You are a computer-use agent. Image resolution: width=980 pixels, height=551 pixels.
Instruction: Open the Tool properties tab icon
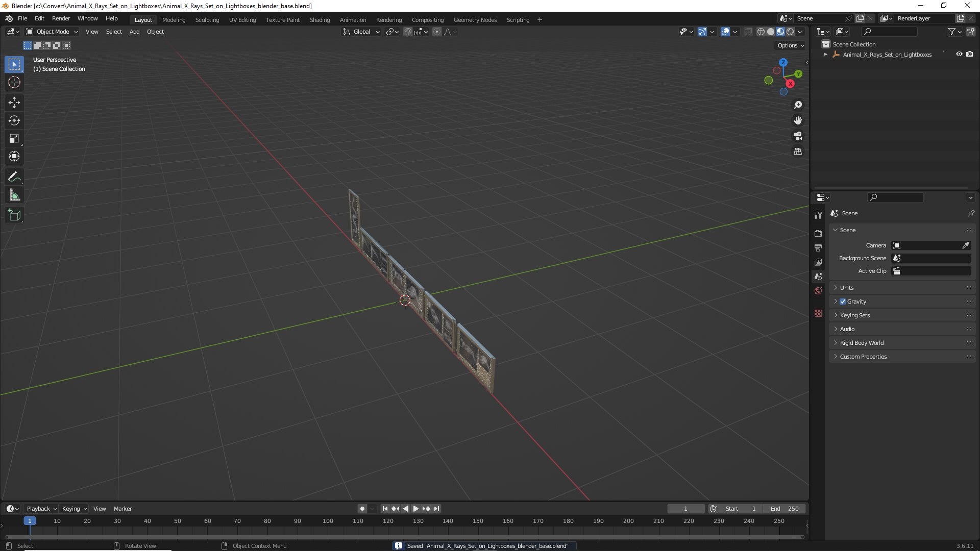[818, 215]
